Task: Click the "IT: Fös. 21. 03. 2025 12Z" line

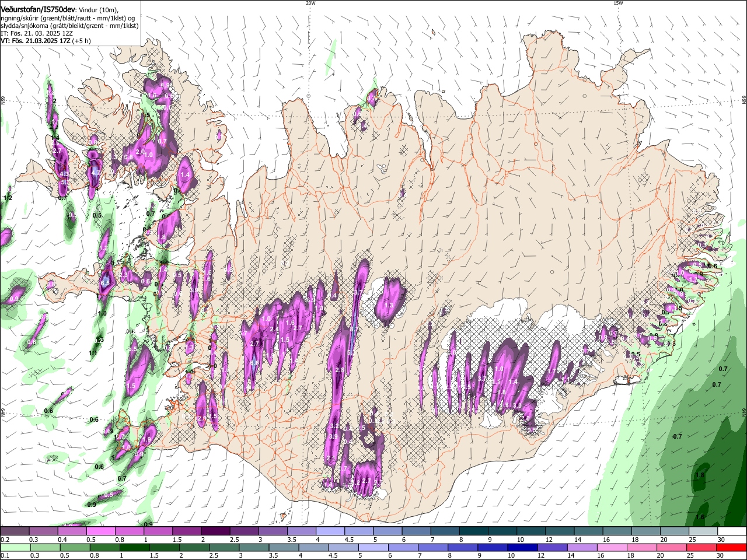Action: (x=37, y=33)
